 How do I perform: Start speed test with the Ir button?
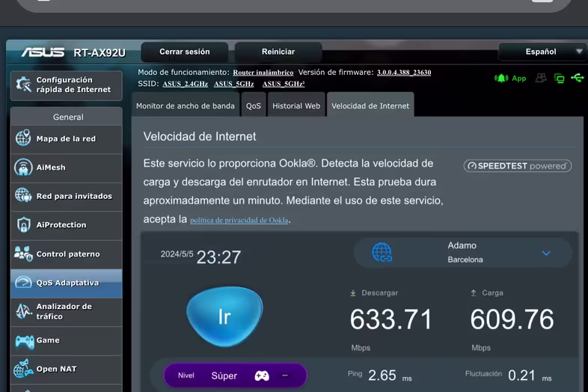click(x=224, y=316)
